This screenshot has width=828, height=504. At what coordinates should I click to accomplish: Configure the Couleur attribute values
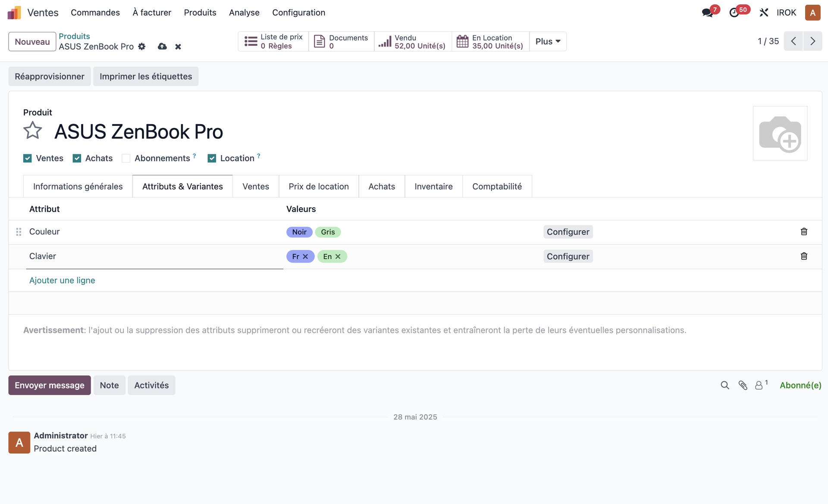[x=568, y=232]
